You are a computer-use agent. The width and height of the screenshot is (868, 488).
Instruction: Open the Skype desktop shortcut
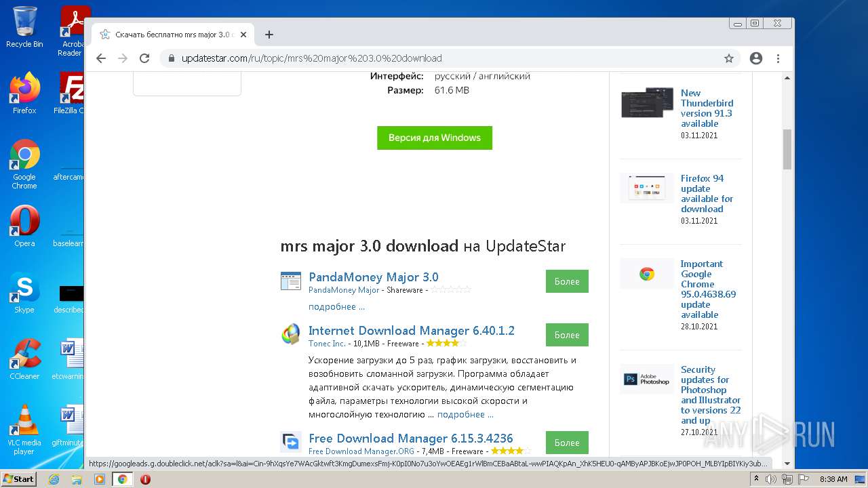[24, 293]
